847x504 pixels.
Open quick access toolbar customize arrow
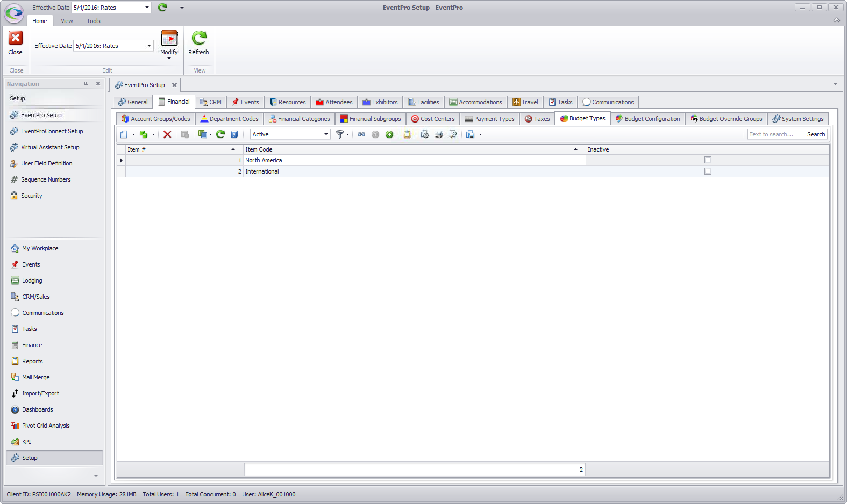182,8
